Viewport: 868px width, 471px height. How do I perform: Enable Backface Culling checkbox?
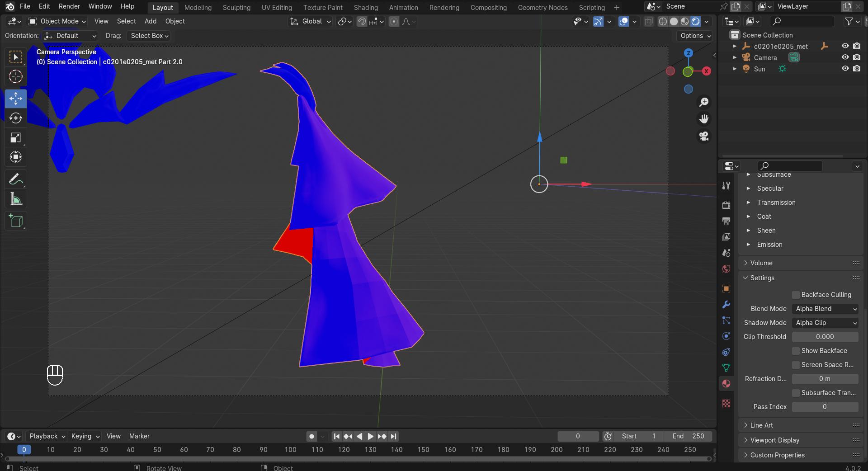click(x=796, y=295)
